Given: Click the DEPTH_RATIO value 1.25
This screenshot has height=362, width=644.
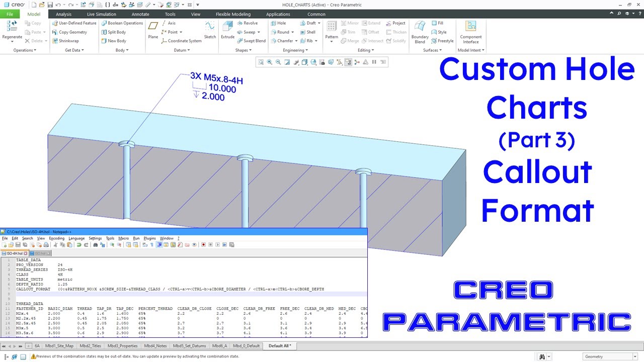Looking at the screenshot, I should 63,284.
